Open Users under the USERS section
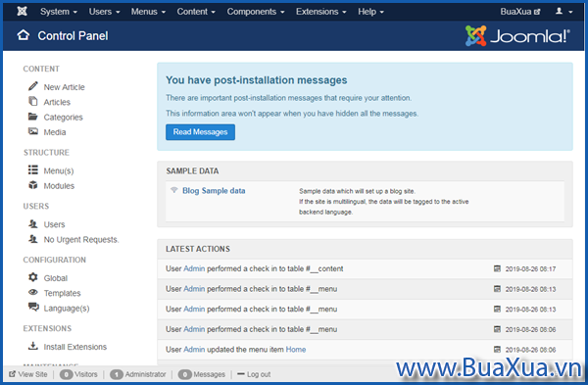Viewport: 588px width, 385px height. [x=54, y=224]
